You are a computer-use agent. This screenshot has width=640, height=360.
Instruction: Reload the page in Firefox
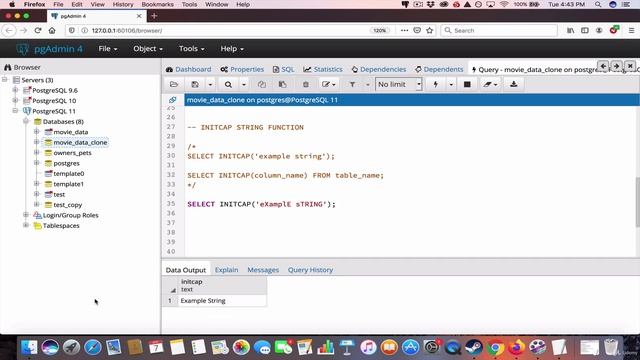(x=38, y=31)
